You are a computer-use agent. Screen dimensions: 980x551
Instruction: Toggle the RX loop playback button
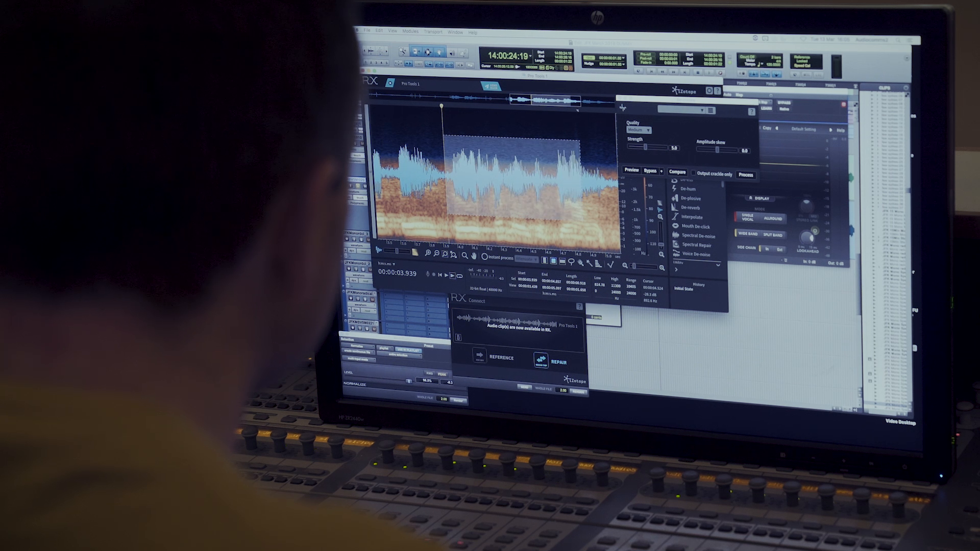point(459,276)
